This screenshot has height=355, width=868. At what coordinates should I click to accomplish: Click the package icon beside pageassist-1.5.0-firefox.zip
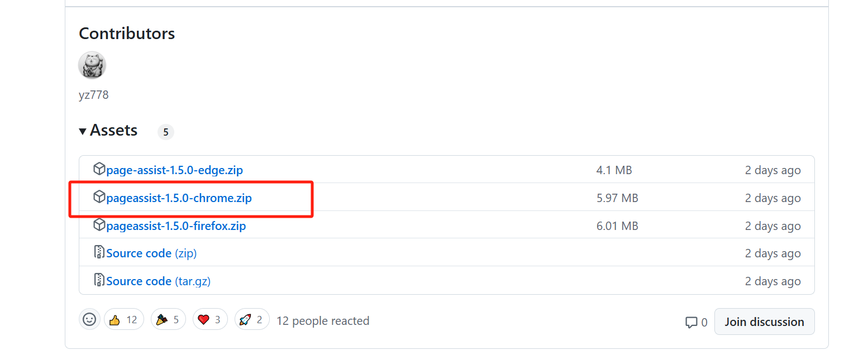[99, 225]
